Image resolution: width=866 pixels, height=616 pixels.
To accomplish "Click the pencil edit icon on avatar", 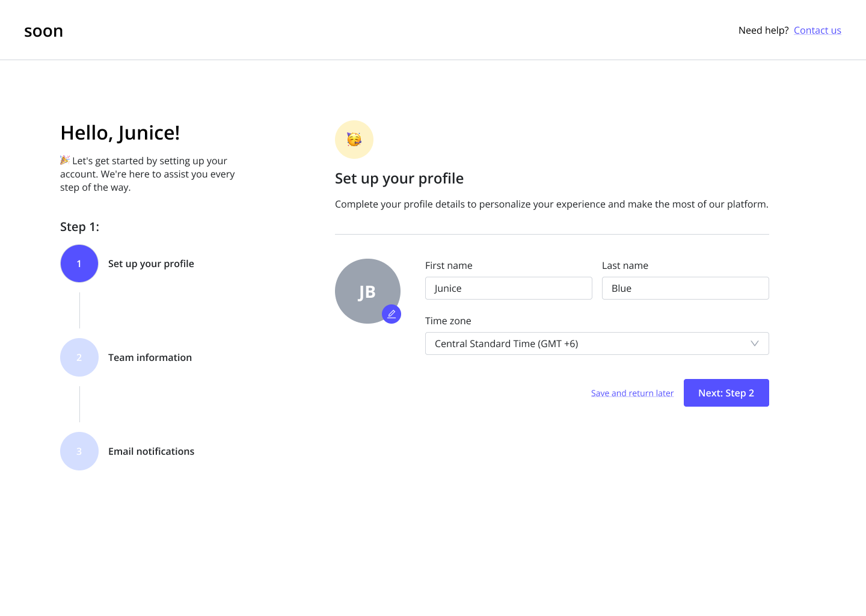I will (x=392, y=314).
